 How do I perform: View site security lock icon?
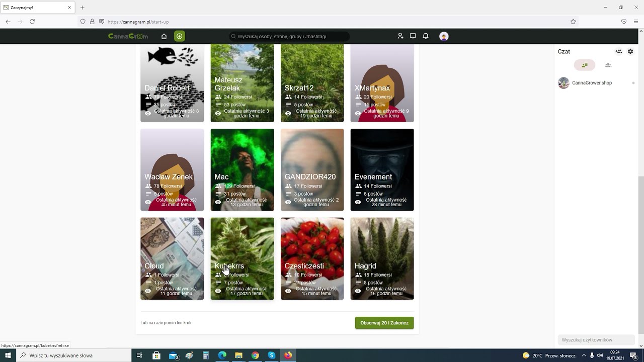tap(92, 22)
